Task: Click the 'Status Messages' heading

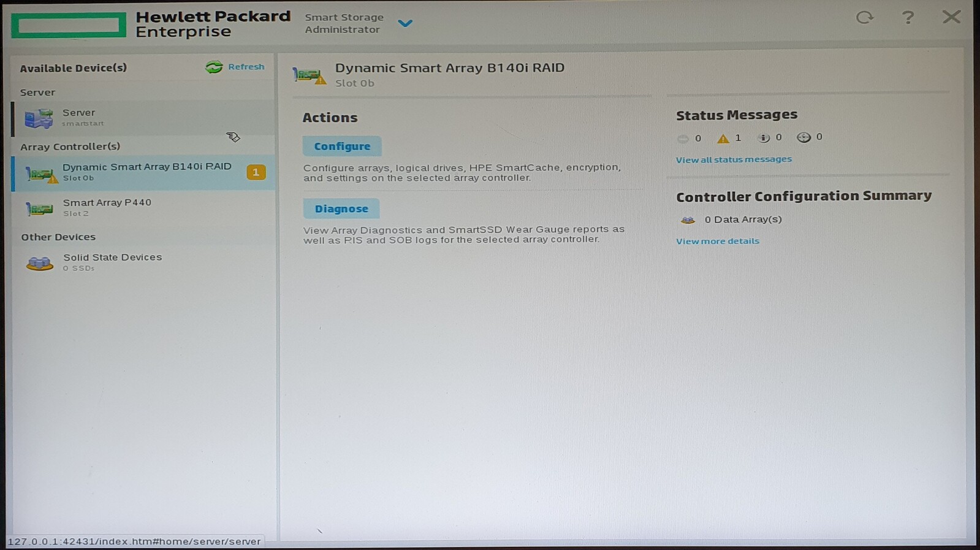Action: [737, 115]
